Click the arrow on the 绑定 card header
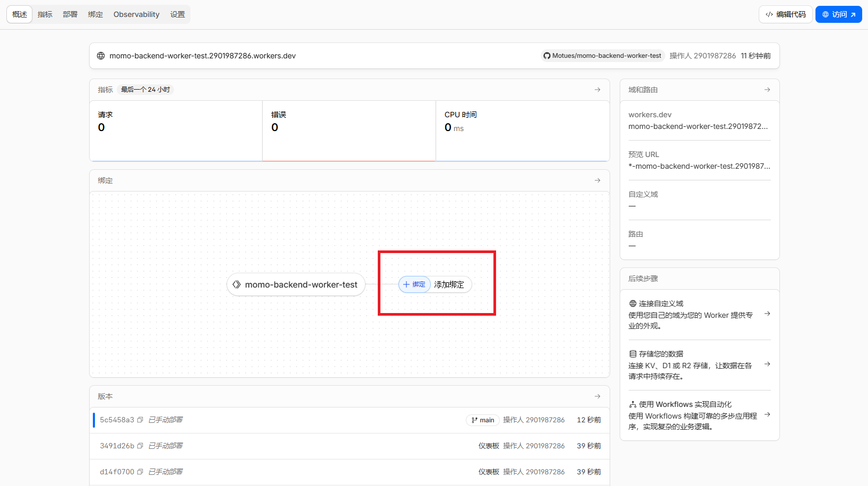 coord(597,180)
